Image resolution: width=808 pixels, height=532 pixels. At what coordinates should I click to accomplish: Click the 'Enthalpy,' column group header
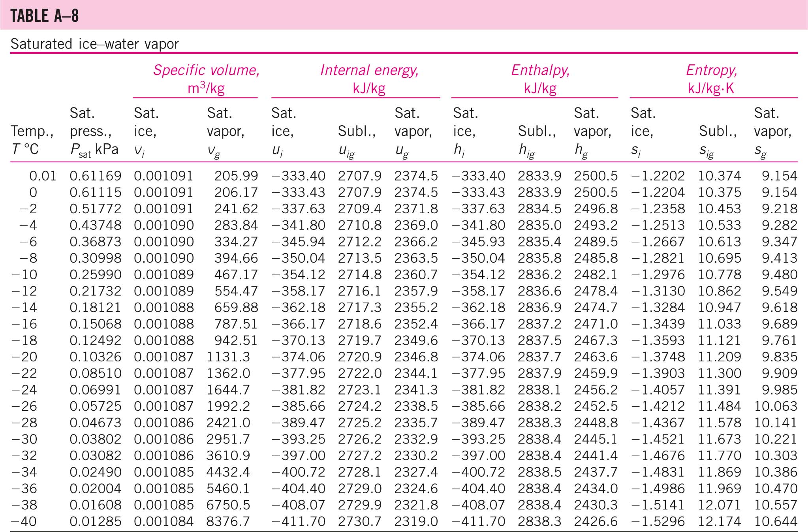pyautogui.click(x=541, y=70)
